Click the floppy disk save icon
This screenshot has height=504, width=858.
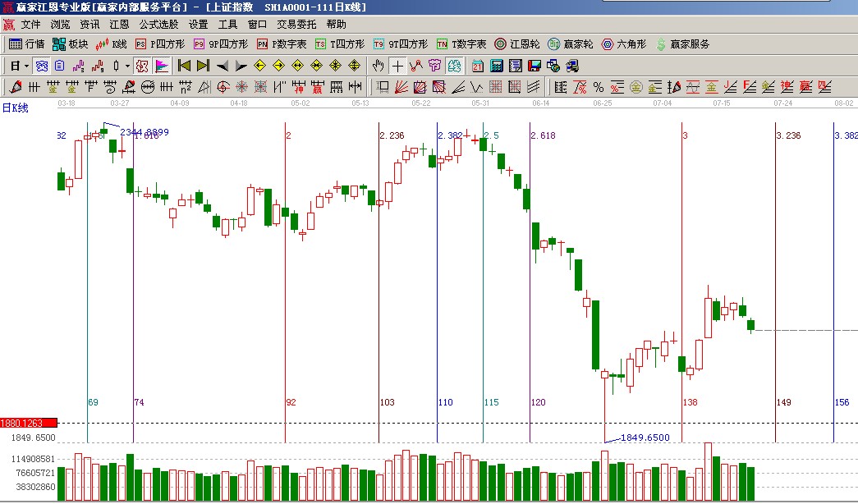click(x=534, y=66)
